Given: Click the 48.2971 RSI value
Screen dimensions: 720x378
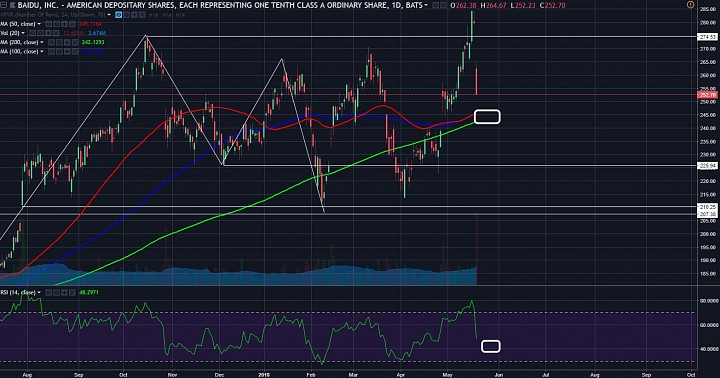Looking at the screenshot, I should click(89, 293).
